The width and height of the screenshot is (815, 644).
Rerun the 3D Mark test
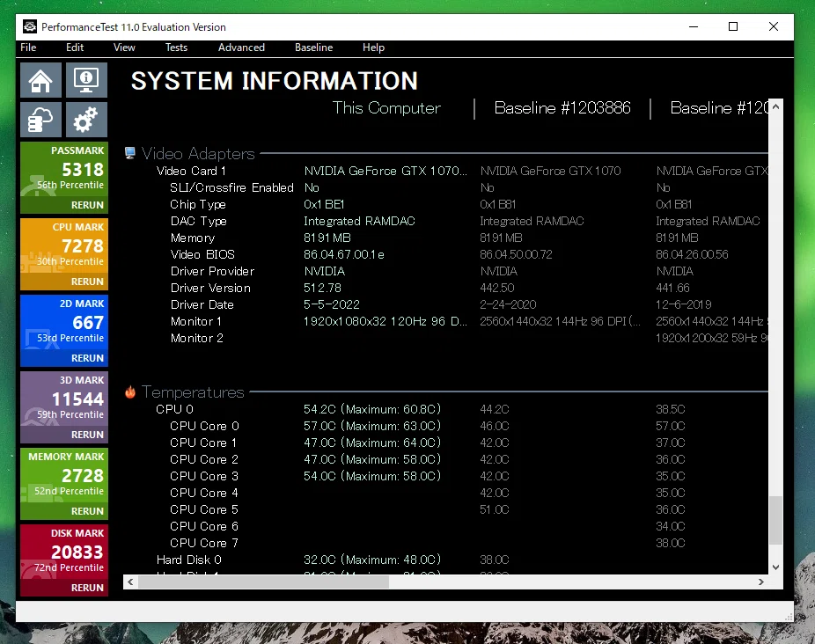point(87,434)
